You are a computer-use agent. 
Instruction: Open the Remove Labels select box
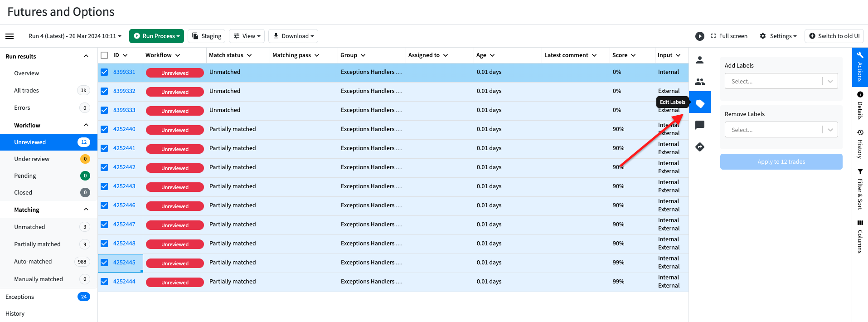781,130
